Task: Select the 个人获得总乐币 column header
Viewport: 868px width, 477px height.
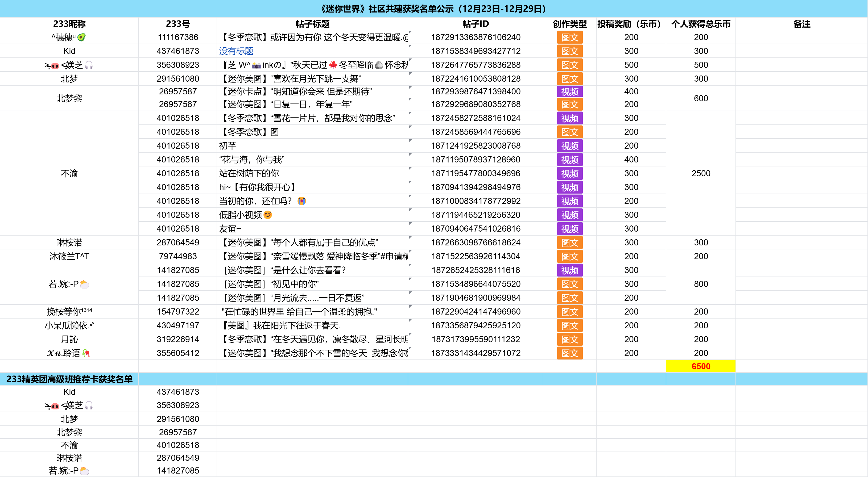Action: click(701, 24)
